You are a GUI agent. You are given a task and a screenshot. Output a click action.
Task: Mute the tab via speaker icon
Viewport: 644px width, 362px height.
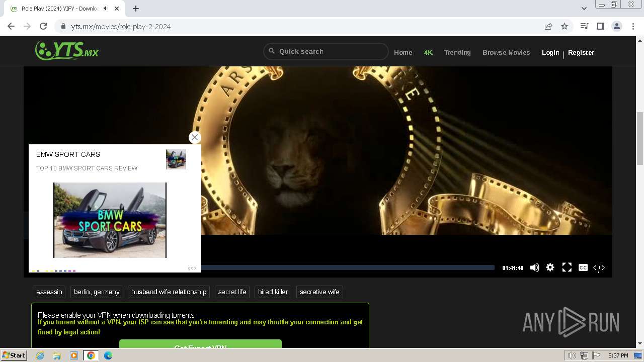click(106, 9)
